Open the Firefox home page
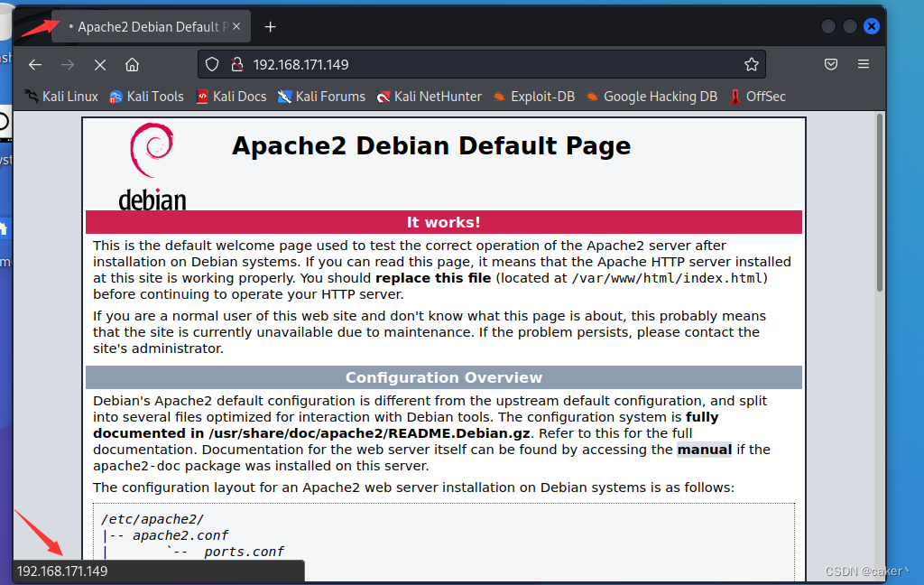Image resolution: width=924 pixels, height=585 pixels. pyautogui.click(x=132, y=65)
